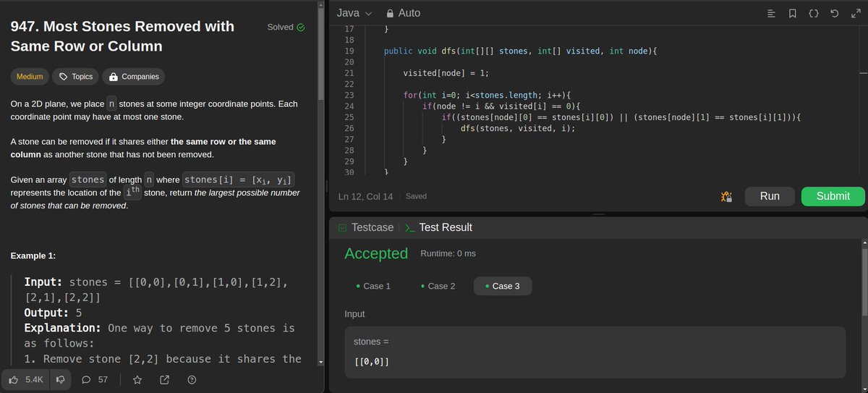The image size is (868, 393).
Task: Open the comments showing 57
Action: (x=95, y=379)
